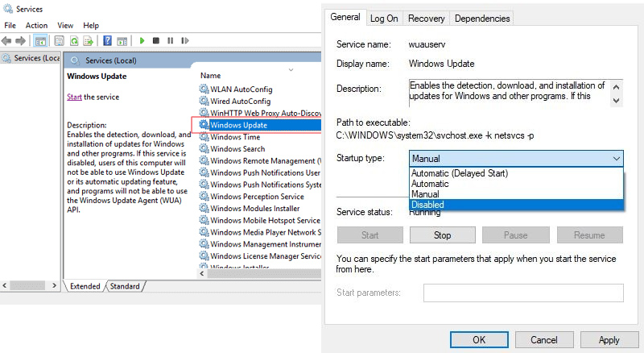Click the Cancel button
The image size is (644, 353).
point(544,340)
